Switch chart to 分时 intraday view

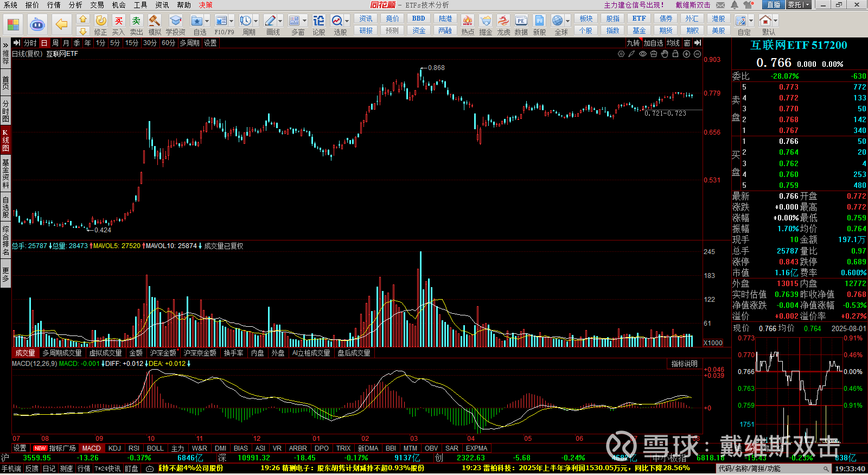coord(30,43)
